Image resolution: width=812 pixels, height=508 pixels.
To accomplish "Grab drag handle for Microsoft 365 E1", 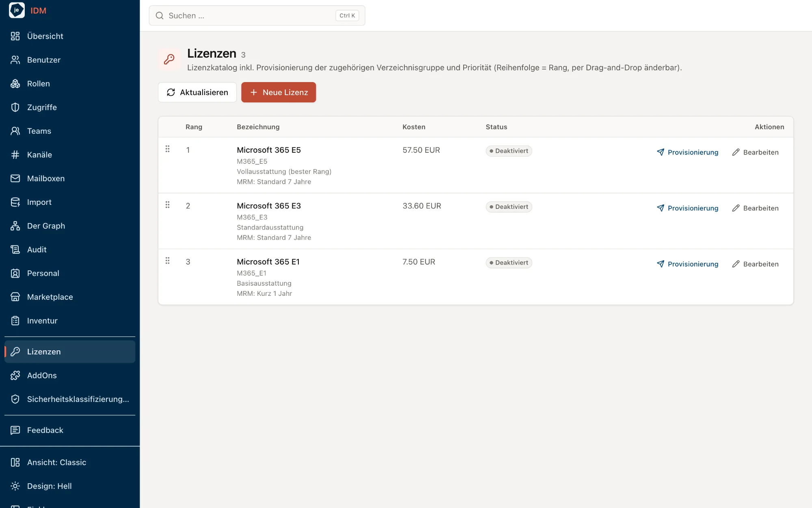I will point(167,261).
